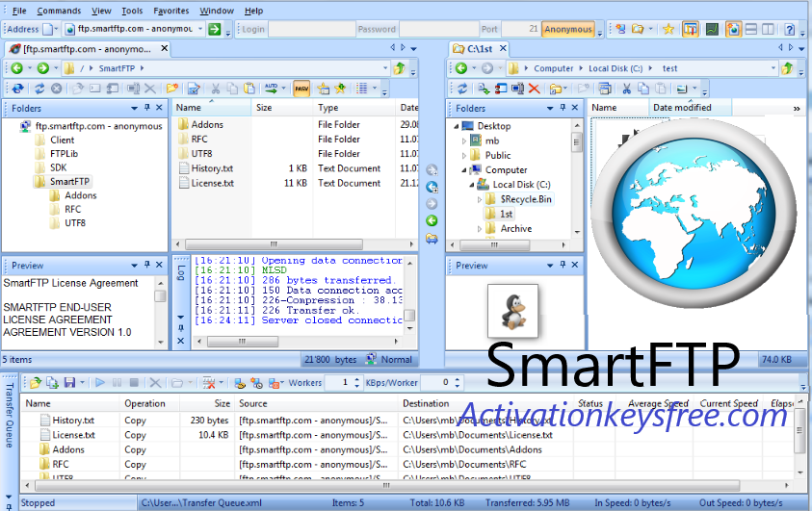Delete selected item with red X in local toolbar
The image size is (812, 511).
[x=534, y=89]
